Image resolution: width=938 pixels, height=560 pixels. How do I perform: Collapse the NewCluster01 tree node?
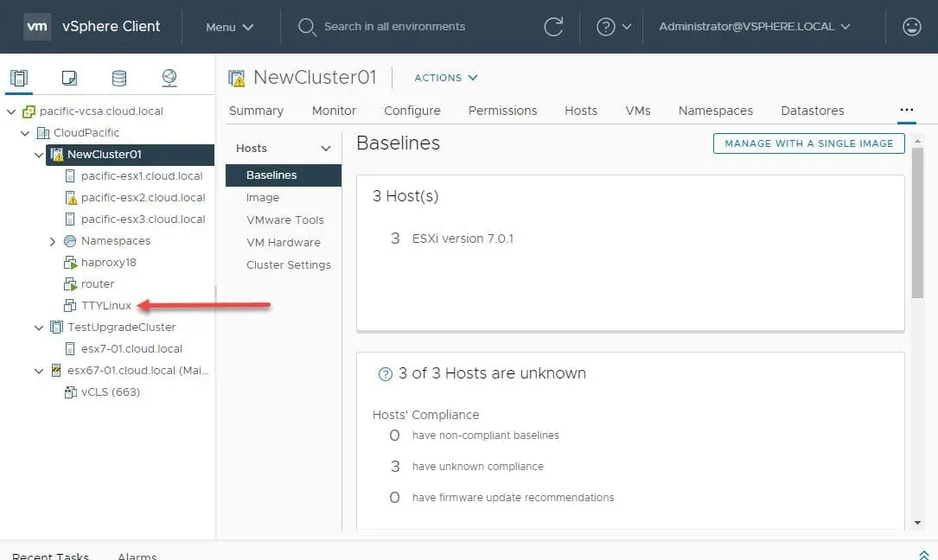[x=39, y=155]
